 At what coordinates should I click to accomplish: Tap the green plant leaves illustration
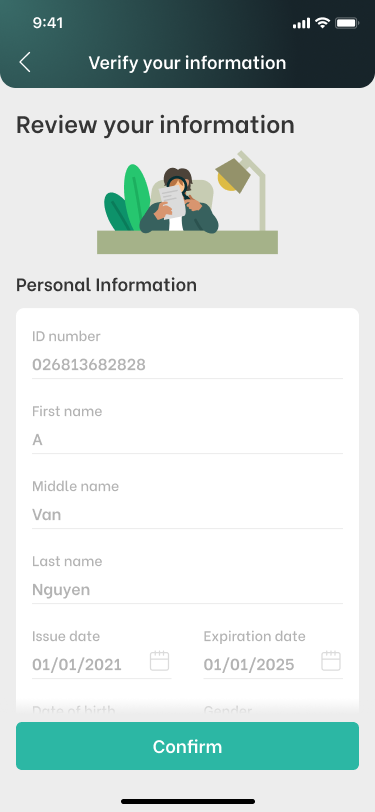click(127, 198)
